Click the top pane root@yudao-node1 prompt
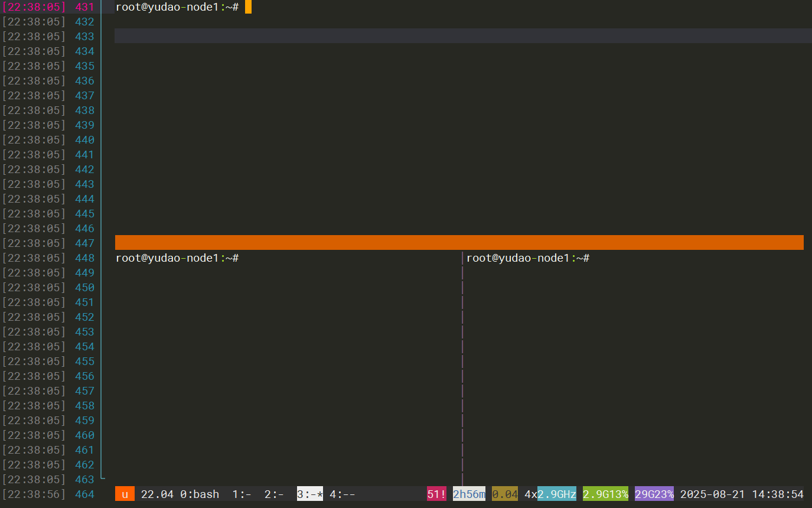 (x=177, y=7)
